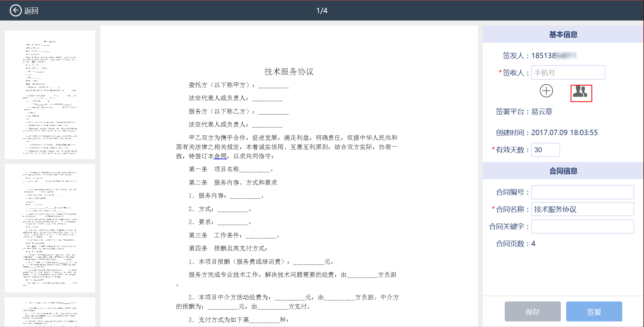Open the third page thumbnail
The width and height of the screenshot is (644, 327).
(x=50, y=312)
